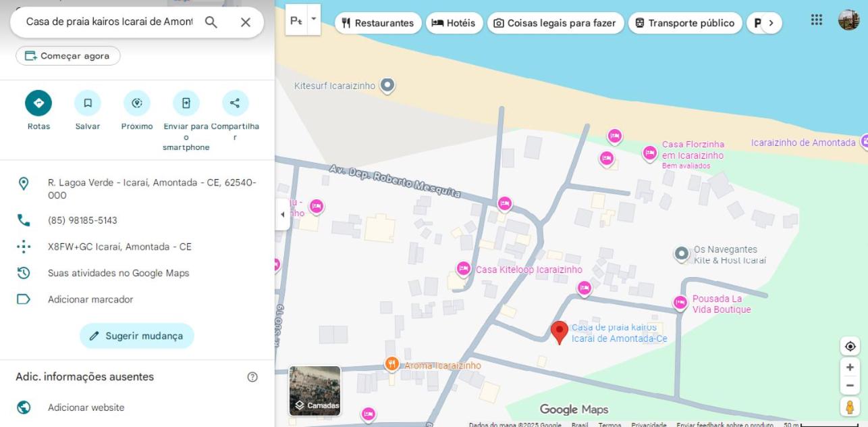The height and width of the screenshot is (427, 868).
Task: Clear search with the X button
Action: (x=246, y=22)
